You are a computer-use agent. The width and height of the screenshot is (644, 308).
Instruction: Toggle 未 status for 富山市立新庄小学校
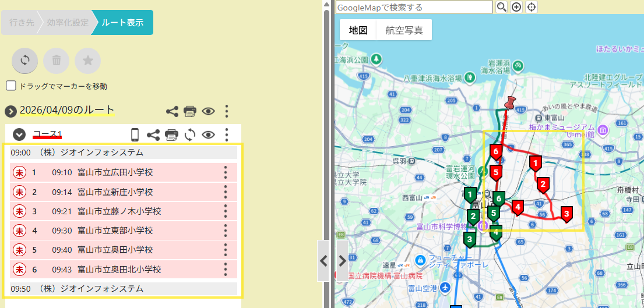(19, 192)
